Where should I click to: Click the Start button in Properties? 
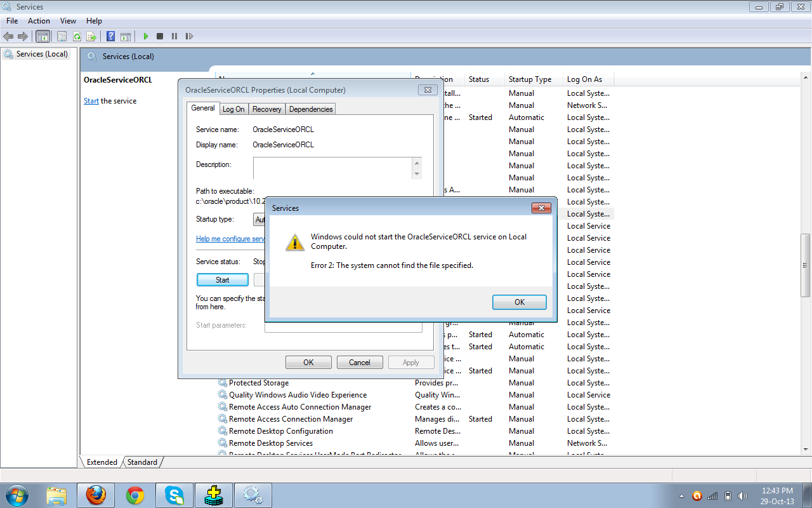[223, 280]
